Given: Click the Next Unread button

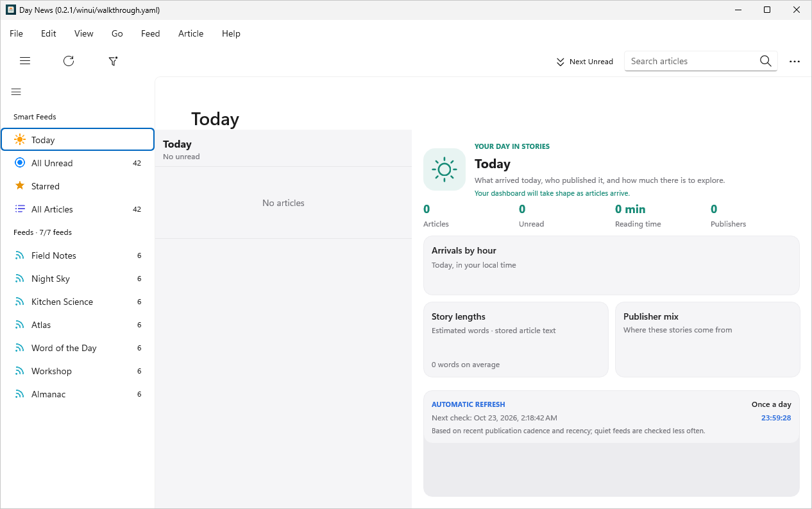Looking at the screenshot, I should [x=584, y=62].
